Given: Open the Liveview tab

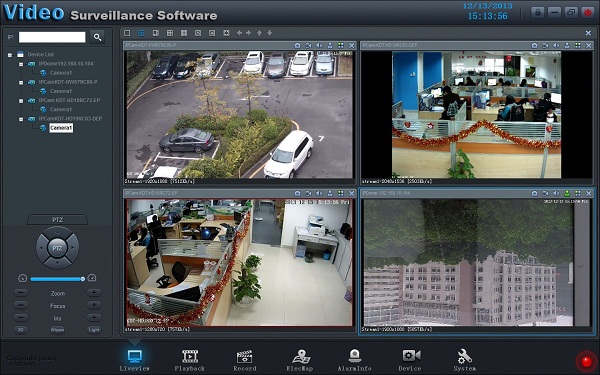Looking at the screenshot, I should coord(134,360).
